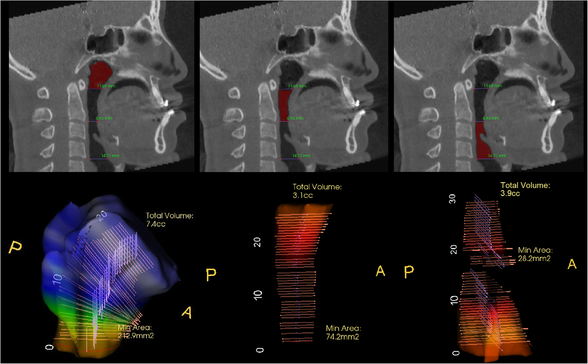The height and width of the screenshot is (364, 588).
Task: Click '11.69 mm' measurement in third CT slice
Action: (x=493, y=86)
